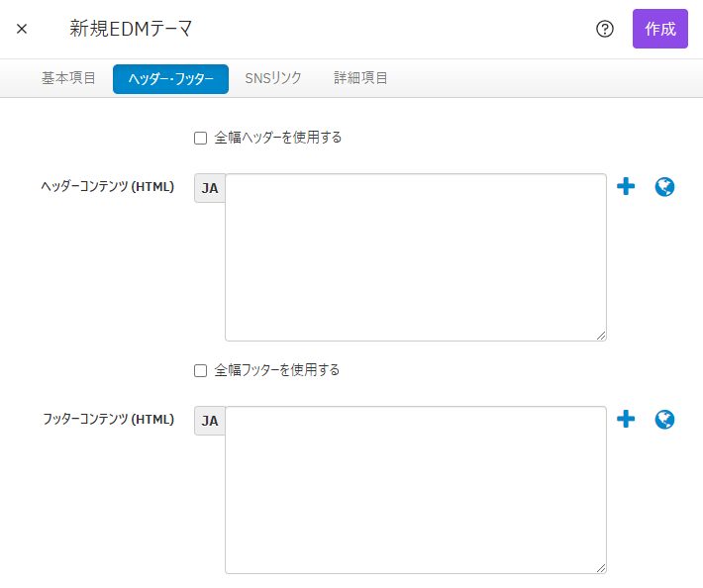Click the header text area resize handle

601,336
